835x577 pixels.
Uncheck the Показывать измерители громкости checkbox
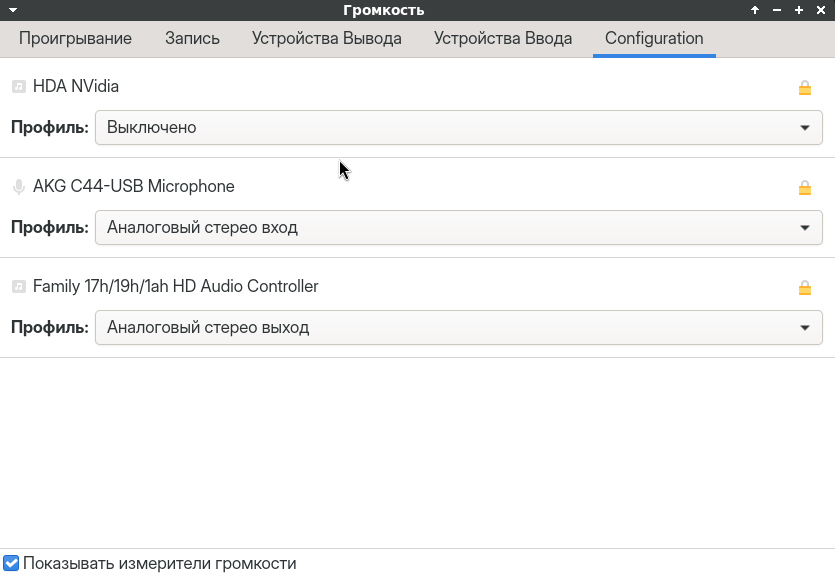12,563
